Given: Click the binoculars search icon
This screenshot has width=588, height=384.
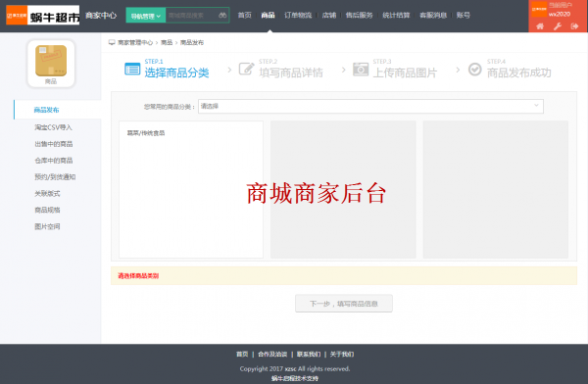Looking at the screenshot, I should click(222, 16).
